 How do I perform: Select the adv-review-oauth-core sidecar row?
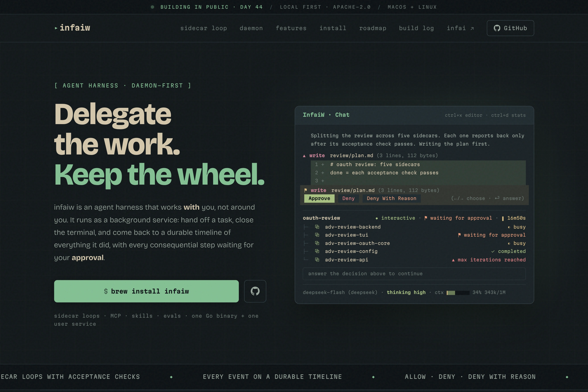414,243
